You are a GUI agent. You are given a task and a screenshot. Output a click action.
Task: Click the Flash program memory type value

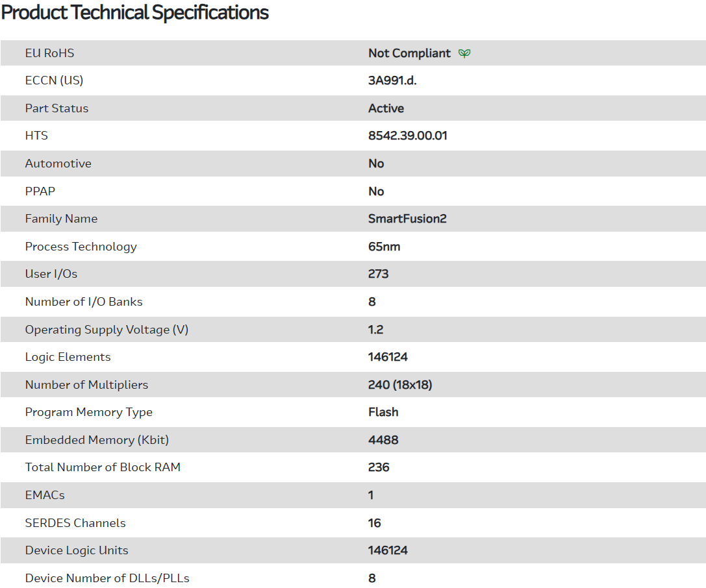click(383, 412)
